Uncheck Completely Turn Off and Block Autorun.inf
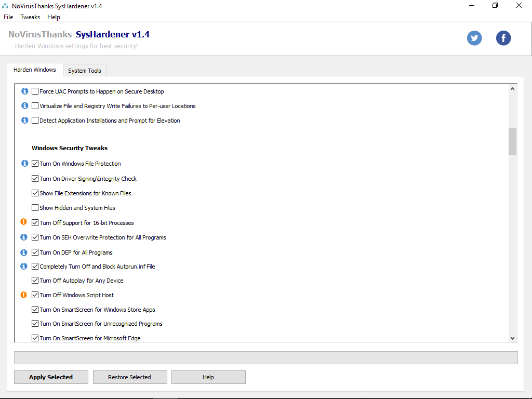 tap(35, 267)
